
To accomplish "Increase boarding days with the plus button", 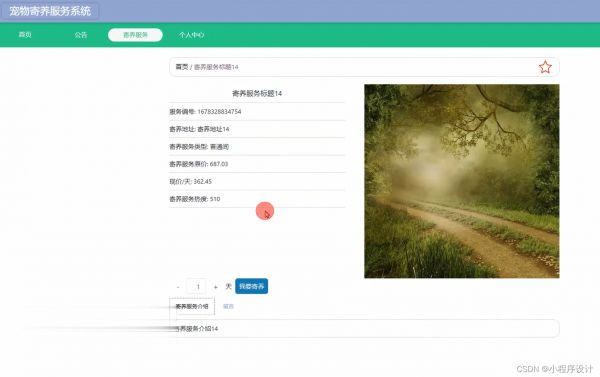I will point(215,287).
